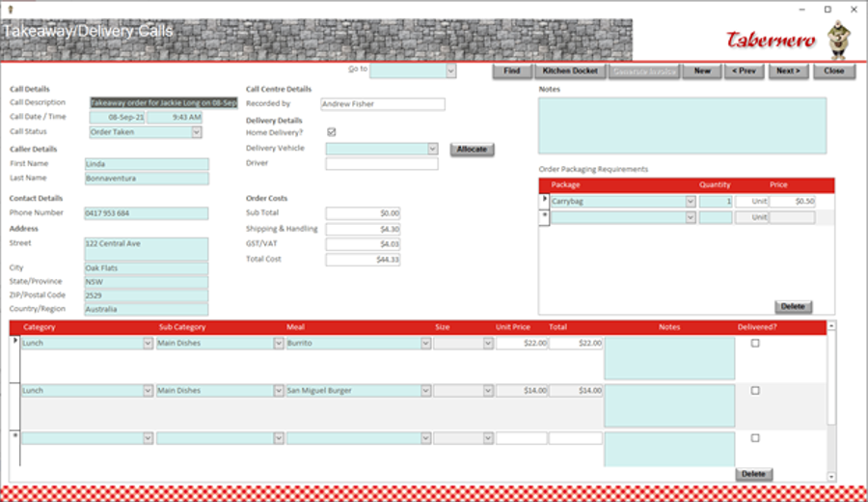Click the Close form button

[833, 70]
